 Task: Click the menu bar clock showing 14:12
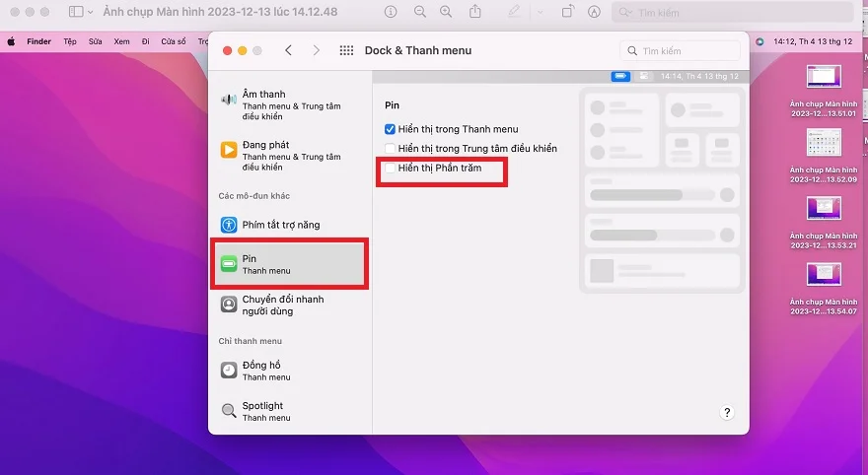[x=813, y=41]
